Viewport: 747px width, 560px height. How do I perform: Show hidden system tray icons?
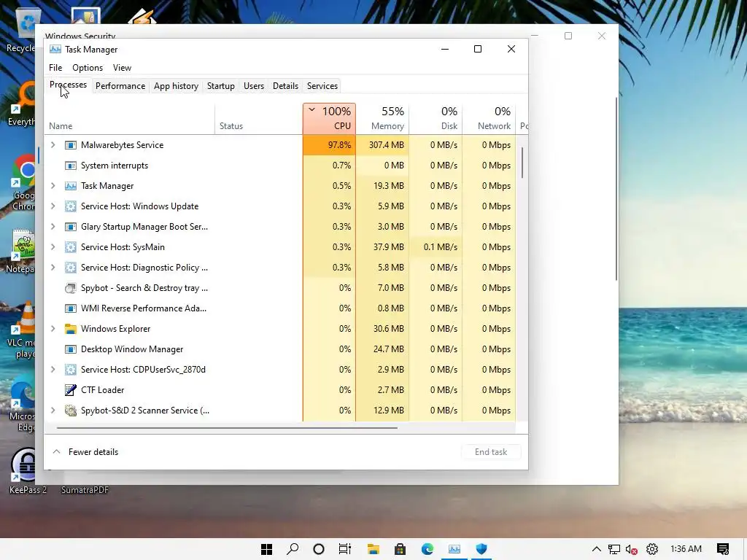[597, 550]
